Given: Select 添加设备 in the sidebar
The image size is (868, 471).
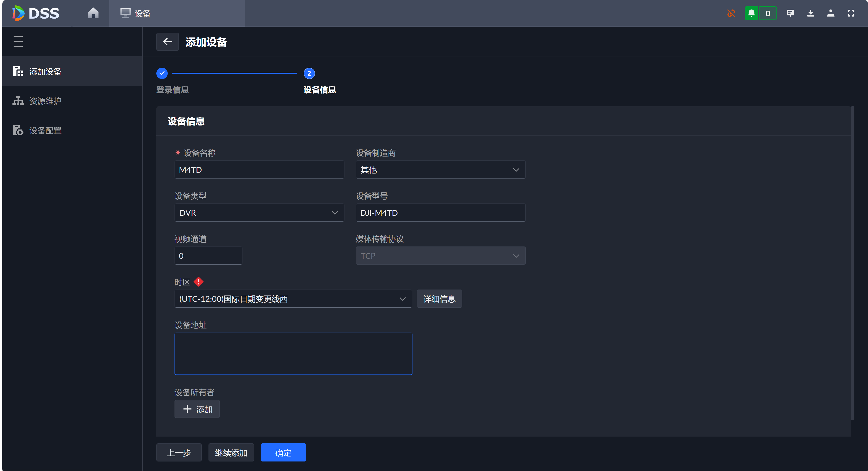Looking at the screenshot, I should coord(73,71).
